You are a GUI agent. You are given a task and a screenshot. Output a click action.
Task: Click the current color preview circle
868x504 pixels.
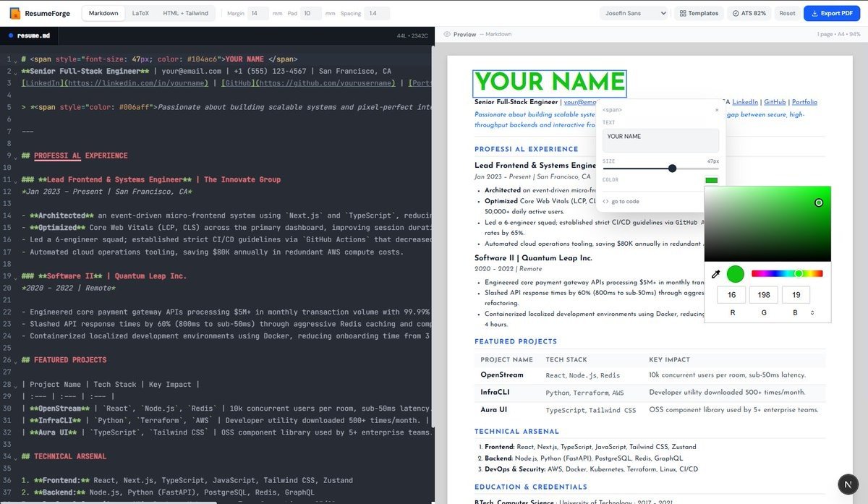(735, 274)
